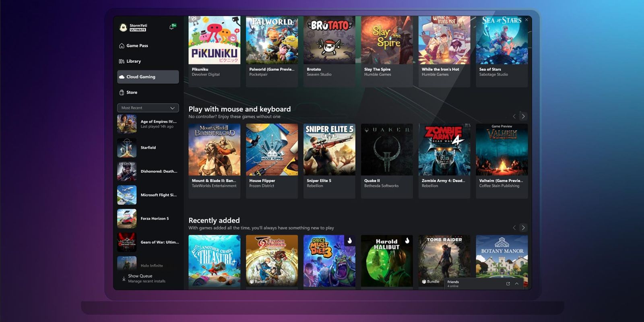The width and height of the screenshot is (644, 322).
Task: Click the flame icon on Harold Halibut
Action: [x=407, y=240]
